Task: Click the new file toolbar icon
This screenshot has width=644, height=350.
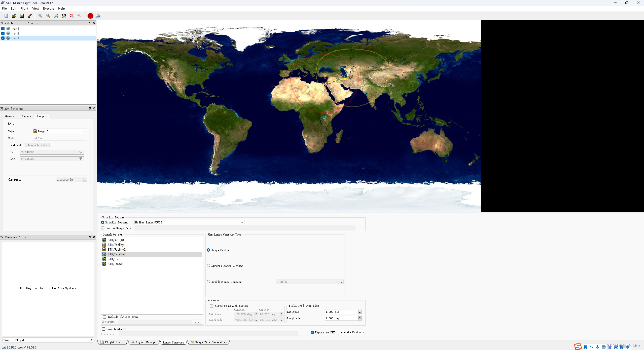Action: coord(6,16)
